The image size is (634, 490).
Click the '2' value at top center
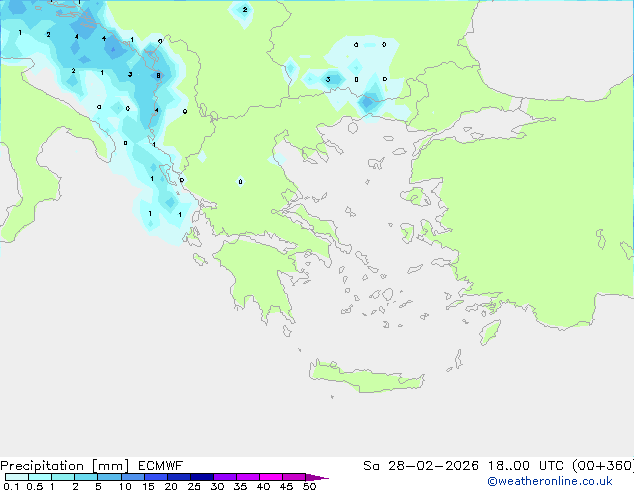[x=245, y=9]
